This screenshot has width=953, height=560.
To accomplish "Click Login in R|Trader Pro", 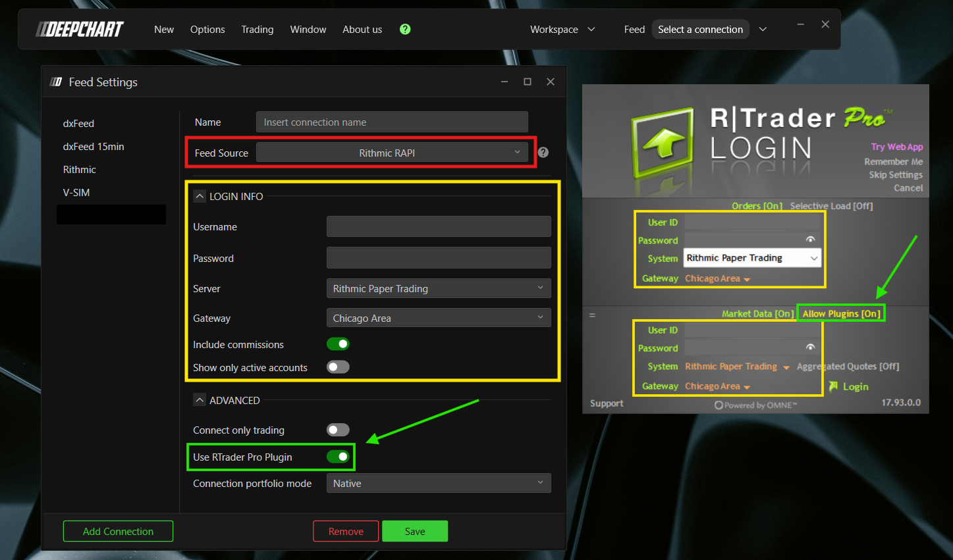I will point(848,386).
